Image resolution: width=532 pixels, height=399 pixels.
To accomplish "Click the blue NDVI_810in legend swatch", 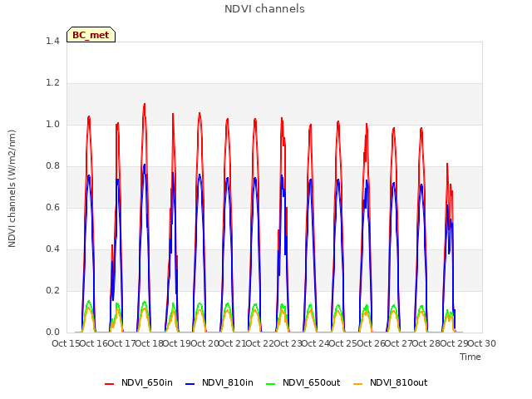I will 190,384.
